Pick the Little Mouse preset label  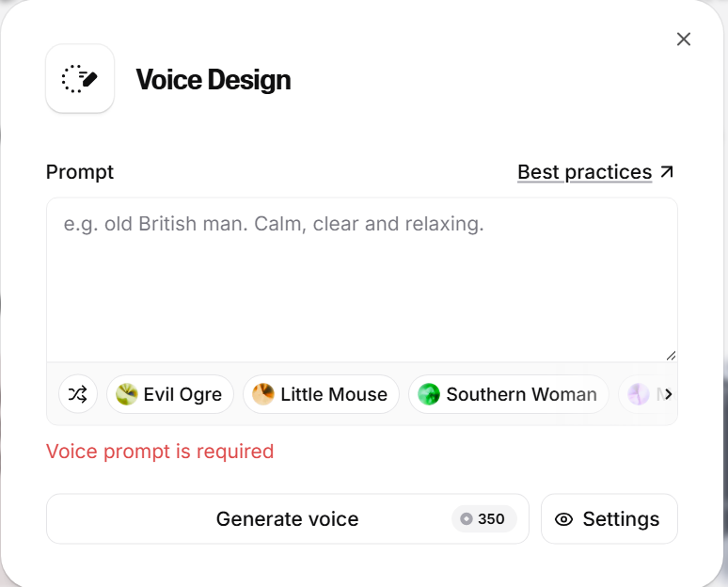(x=334, y=394)
